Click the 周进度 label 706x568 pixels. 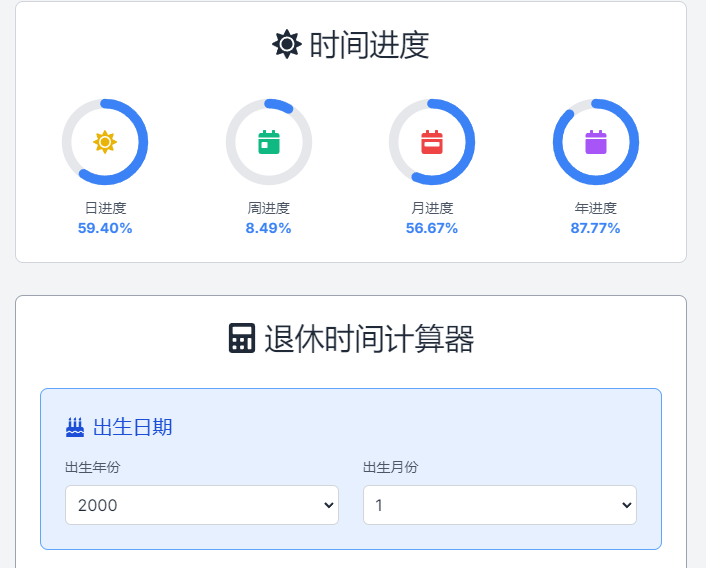click(x=269, y=208)
